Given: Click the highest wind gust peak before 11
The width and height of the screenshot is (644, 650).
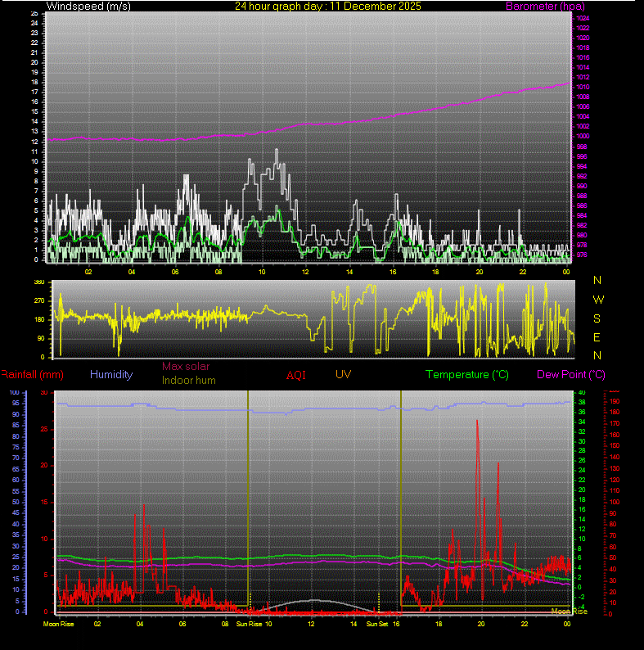Looking at the screenshot, I should point(277,150).
